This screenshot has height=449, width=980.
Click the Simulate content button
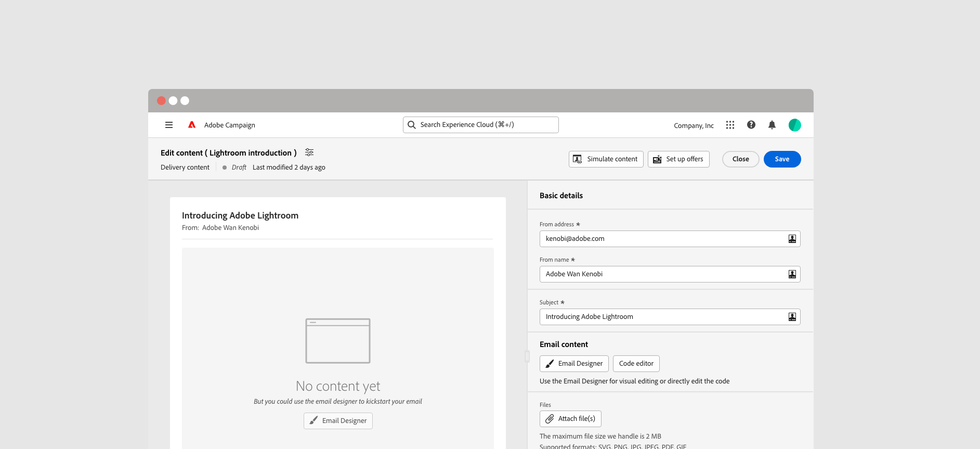click(606, 159)
